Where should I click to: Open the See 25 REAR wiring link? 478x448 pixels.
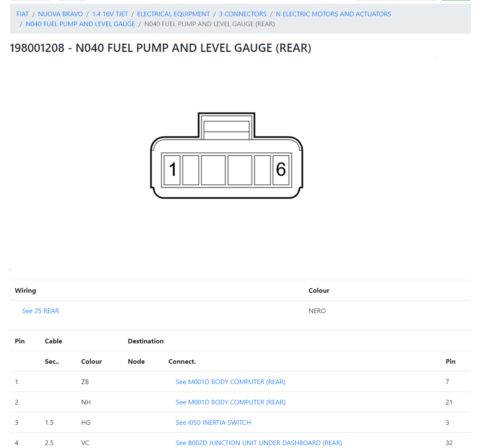click(x=40, y=311)
